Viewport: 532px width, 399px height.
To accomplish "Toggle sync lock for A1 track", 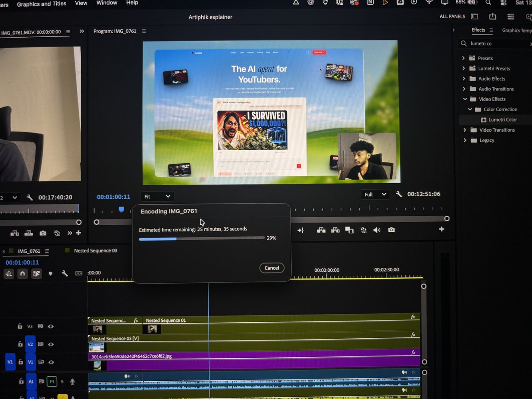I will (x=41, y=381).
